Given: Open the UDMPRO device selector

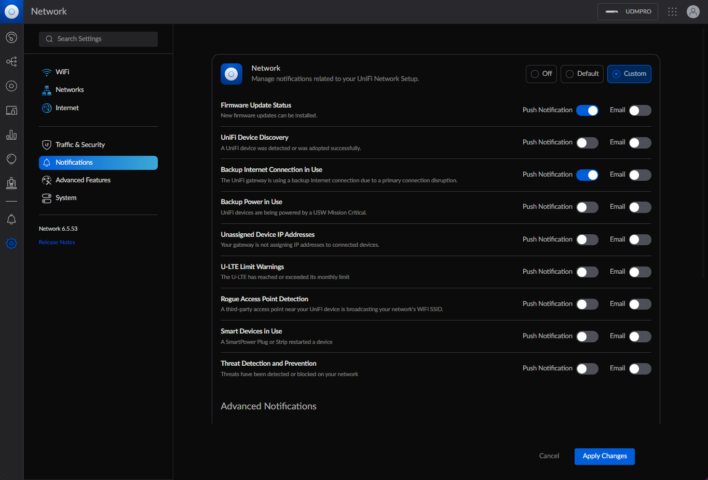Looking at the screenshot, I should click(628, 11).
